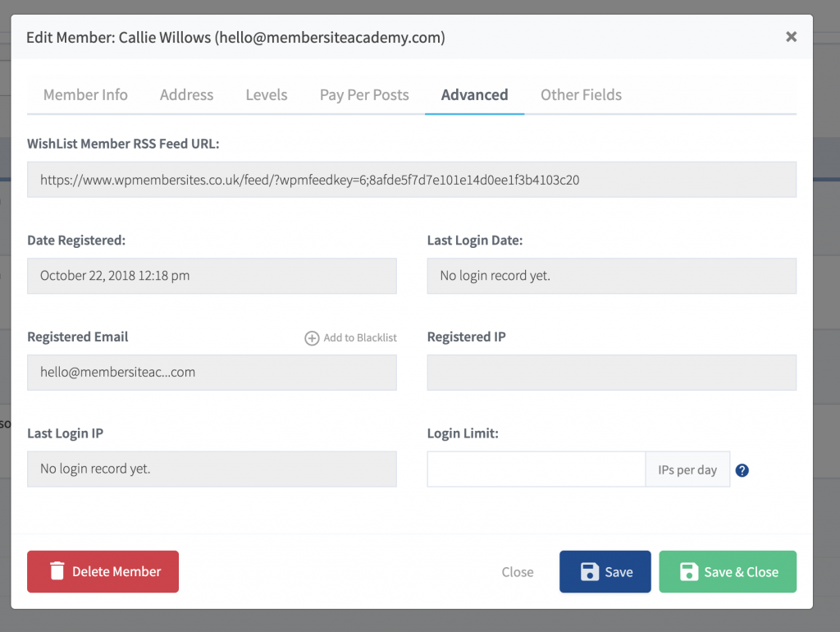Click the Date Registered field
This screenshot has width=840, height=632.
coord(212,276)
